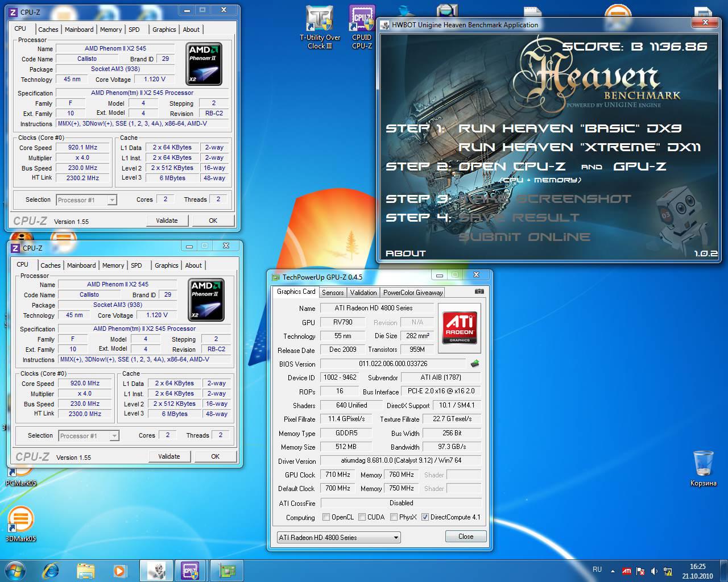Open the Recycle Bin (Корзина) icon
The image size is (728, 582).
tap(704, 468)
